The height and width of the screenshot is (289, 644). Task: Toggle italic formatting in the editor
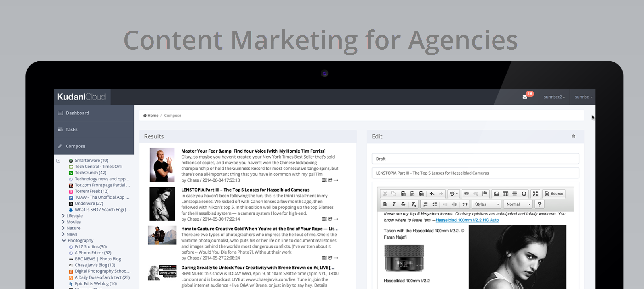[394, 204]
